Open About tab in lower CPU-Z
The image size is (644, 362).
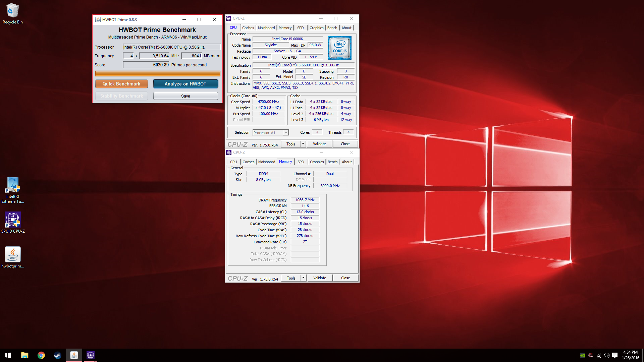(x=347, y=162)
